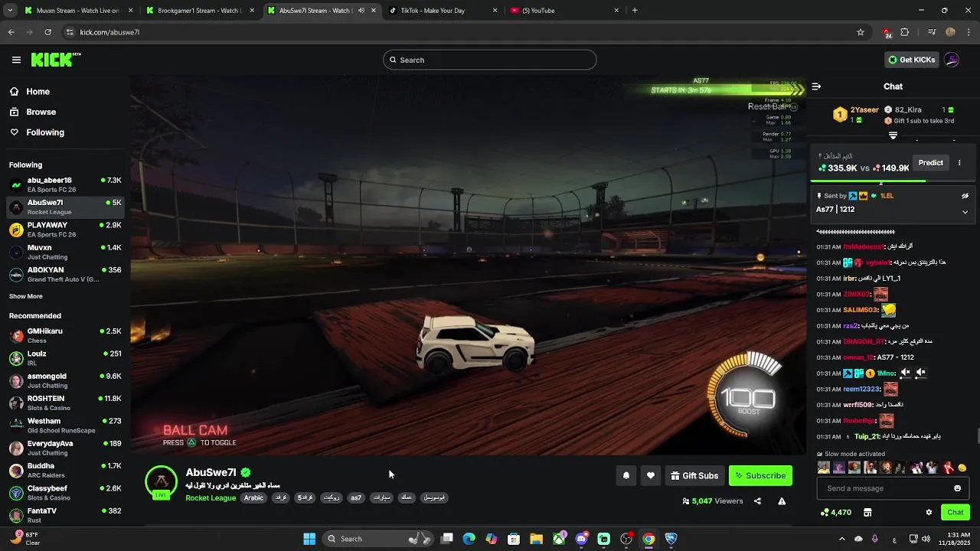This screenshot has height=551, width=980.
Task: Go back to the previous page
Action: coord(11,32)
